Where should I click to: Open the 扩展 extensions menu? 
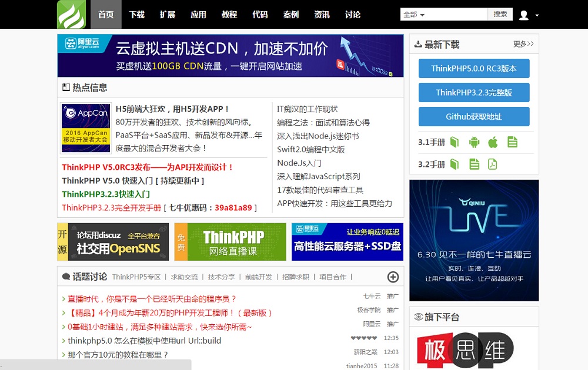(168, 14)
